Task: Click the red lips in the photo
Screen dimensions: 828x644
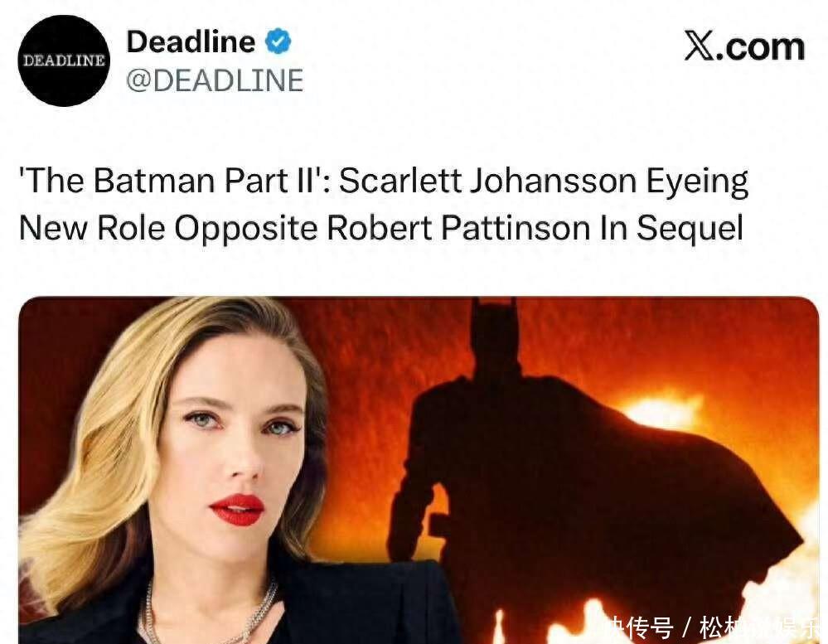Action: tap(237, 510)
